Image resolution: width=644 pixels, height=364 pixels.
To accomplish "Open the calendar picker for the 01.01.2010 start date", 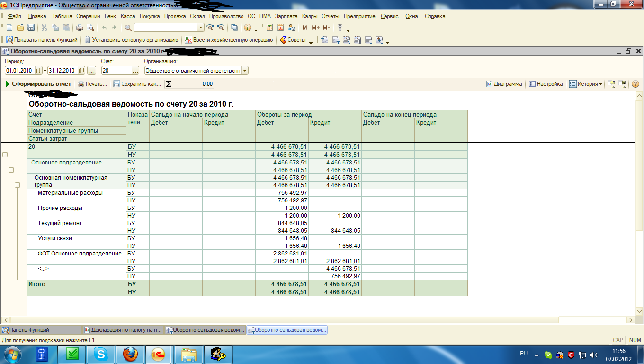I will pos(39,71).
